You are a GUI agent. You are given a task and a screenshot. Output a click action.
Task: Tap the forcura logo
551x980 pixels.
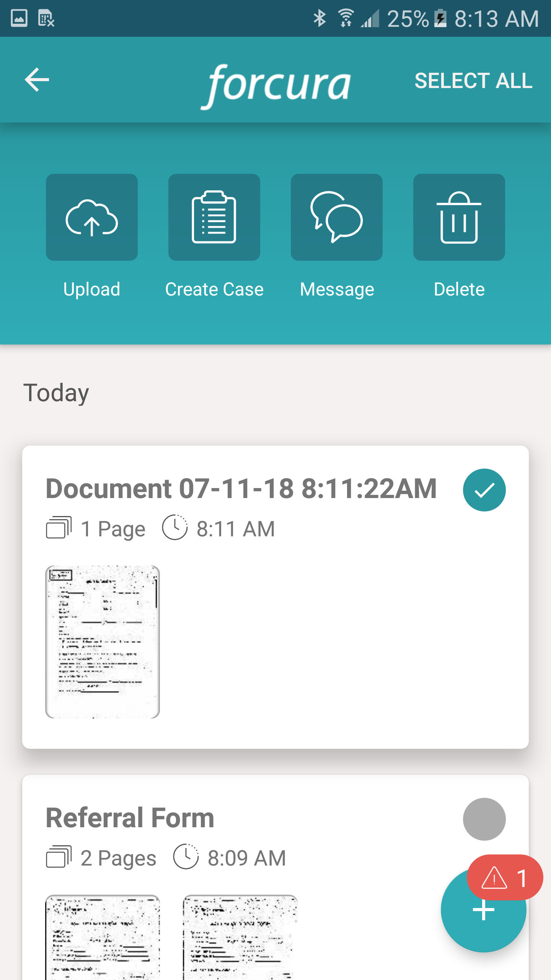[276, 86]
